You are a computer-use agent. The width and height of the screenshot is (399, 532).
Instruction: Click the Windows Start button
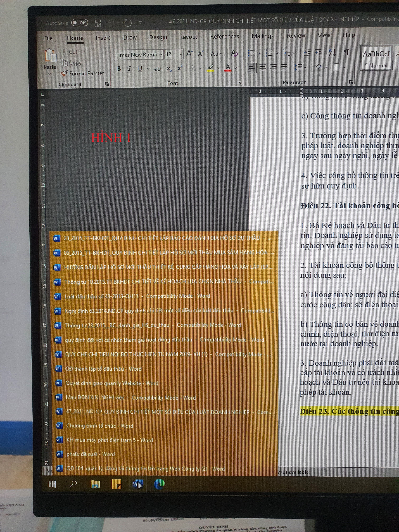[52, 484]
